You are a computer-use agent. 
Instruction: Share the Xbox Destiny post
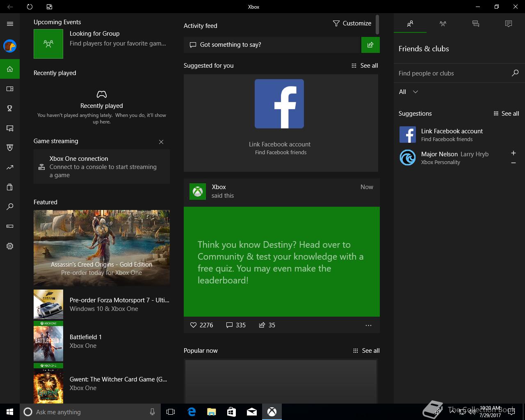pos(267,325)
